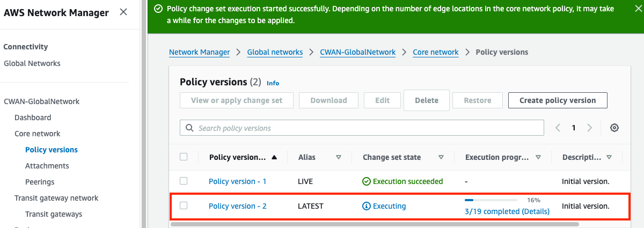This screenshot has width=644, height=228.
Task: Open Transit gateways in sidebar
Action: pos(54,214)
